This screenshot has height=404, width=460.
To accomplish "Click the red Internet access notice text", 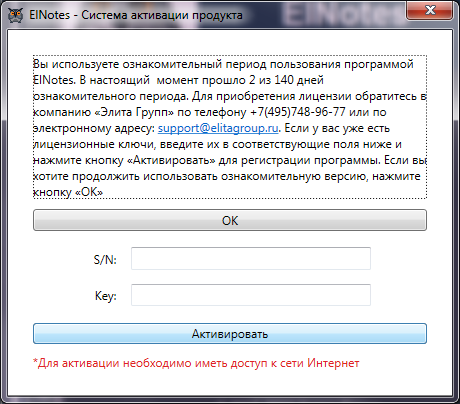I will [x=196, y=363].
